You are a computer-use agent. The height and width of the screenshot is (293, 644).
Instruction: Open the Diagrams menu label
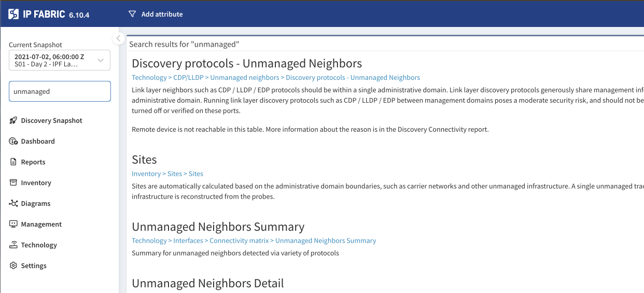[36, 203]
